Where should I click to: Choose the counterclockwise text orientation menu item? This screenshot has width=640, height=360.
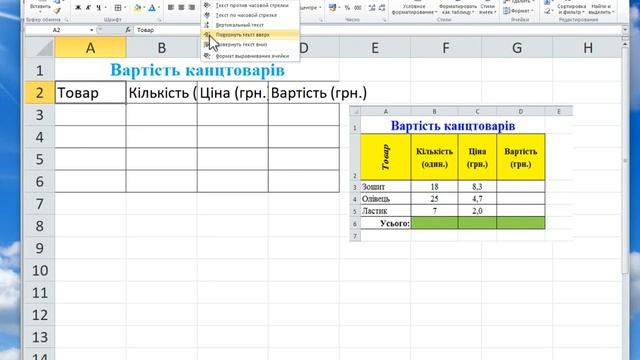point(251,5)
